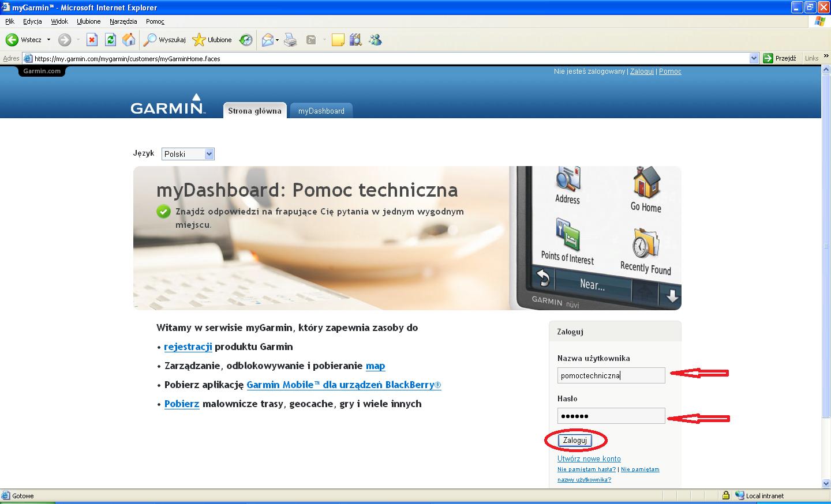This screenshot has width=831, height=504.
Task: Click the Gotowe status bar text
Action: (23, 496)
